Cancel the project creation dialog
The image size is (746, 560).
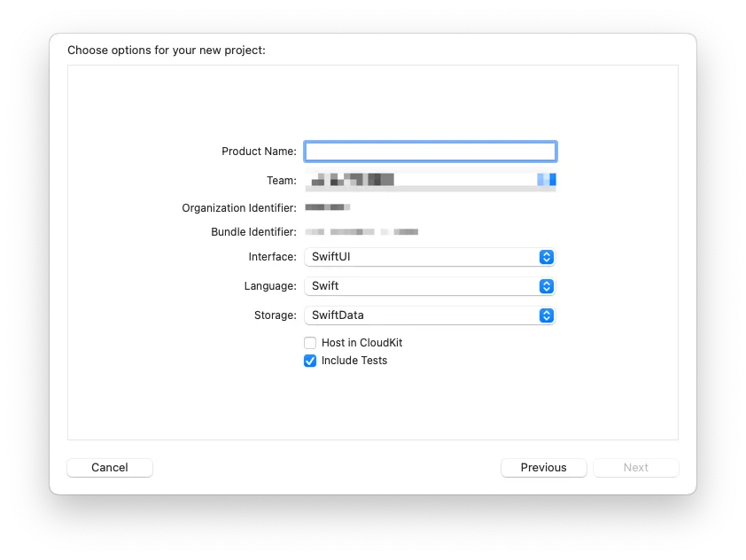tap(109, 467)
